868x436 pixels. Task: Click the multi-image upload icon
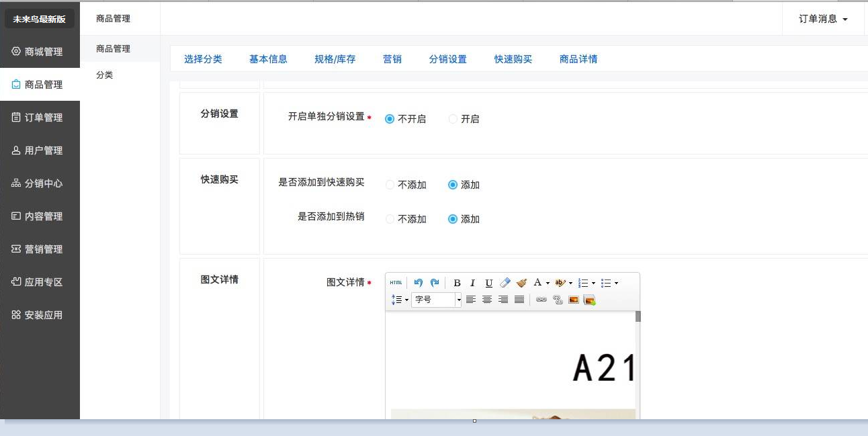(x=589, y=300)
